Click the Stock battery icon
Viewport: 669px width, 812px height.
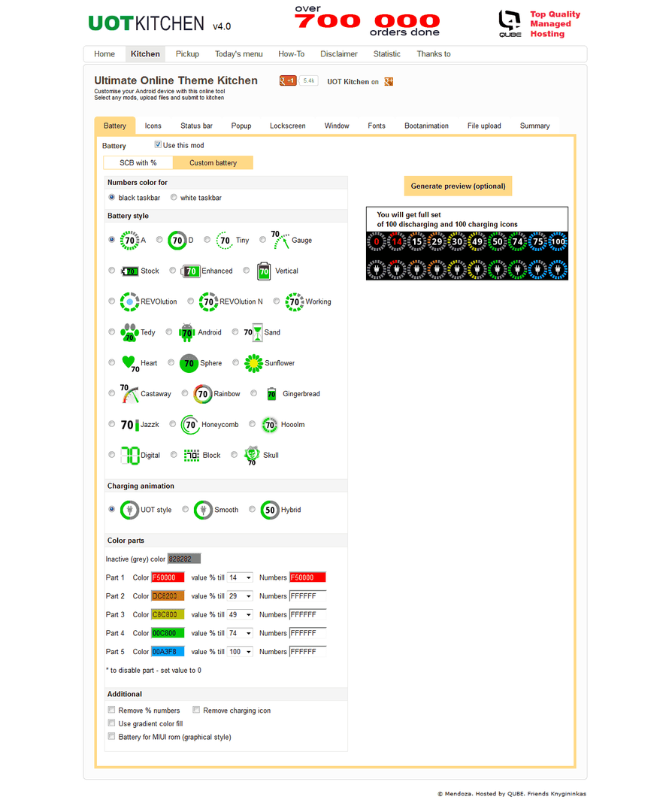(x=129, y=271)
